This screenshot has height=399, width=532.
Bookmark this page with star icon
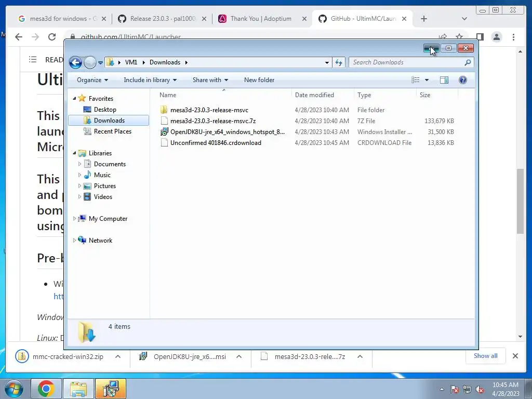click(459, 37)
